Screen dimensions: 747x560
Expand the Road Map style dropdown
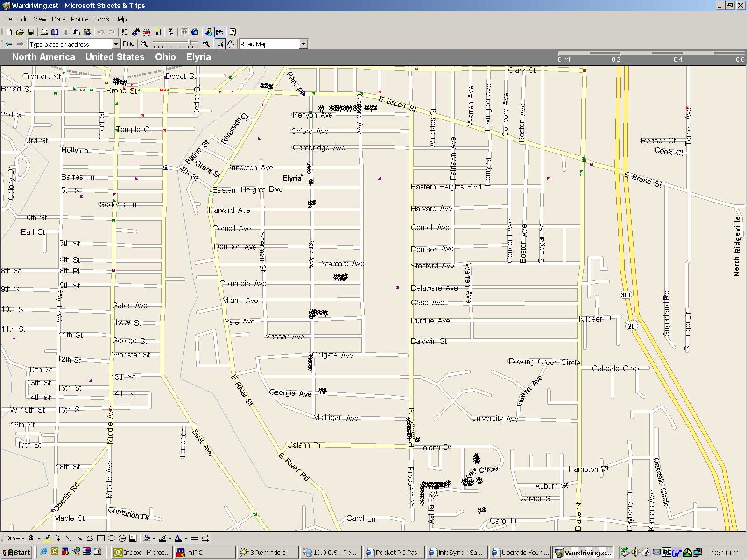click(303, 44)
